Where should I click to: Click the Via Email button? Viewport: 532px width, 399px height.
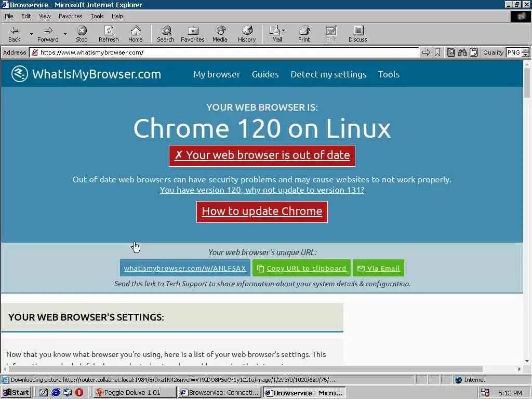coord(378,268)
